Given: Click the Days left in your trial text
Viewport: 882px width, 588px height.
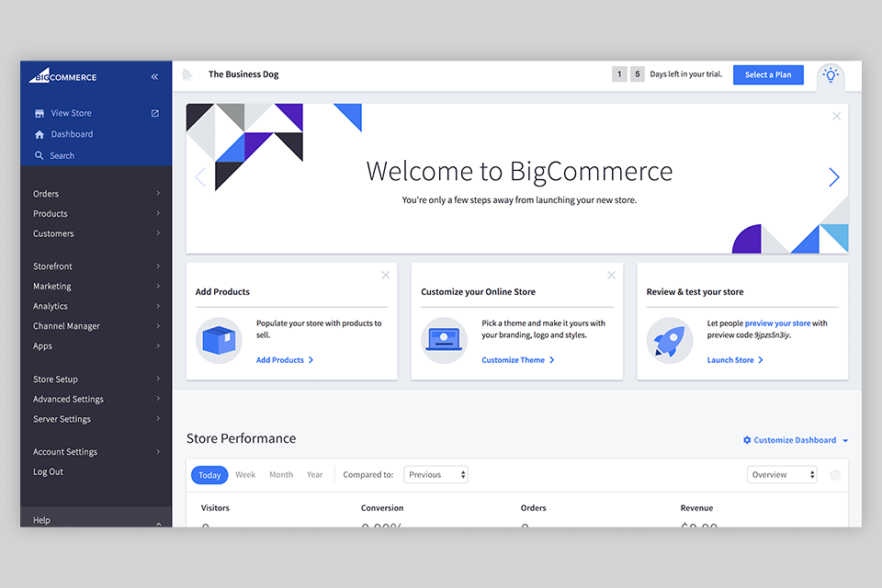Looking at the screenshot, I should point(686,74).
